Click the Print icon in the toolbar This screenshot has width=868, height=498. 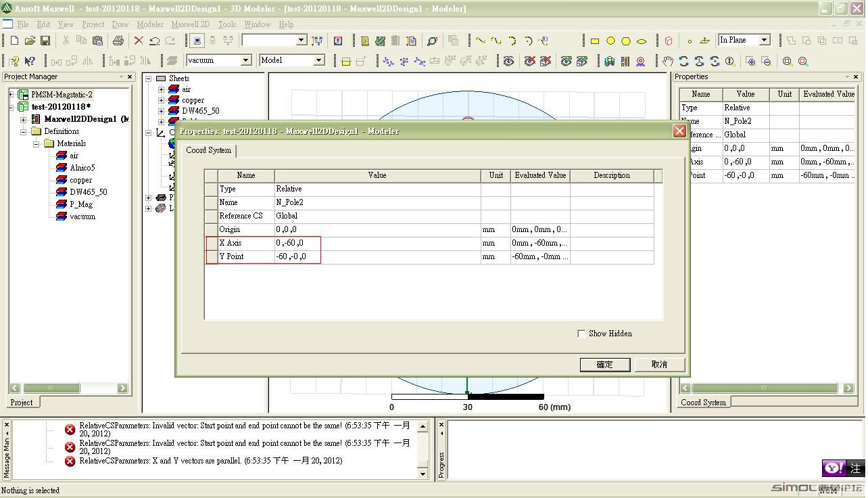coord(118,41)
